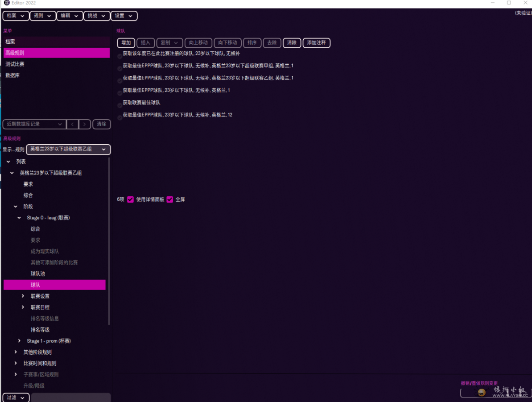This screenshot has width=532, height=402.
Task: Click the 添加注释 button
Action: pos(317,43)
